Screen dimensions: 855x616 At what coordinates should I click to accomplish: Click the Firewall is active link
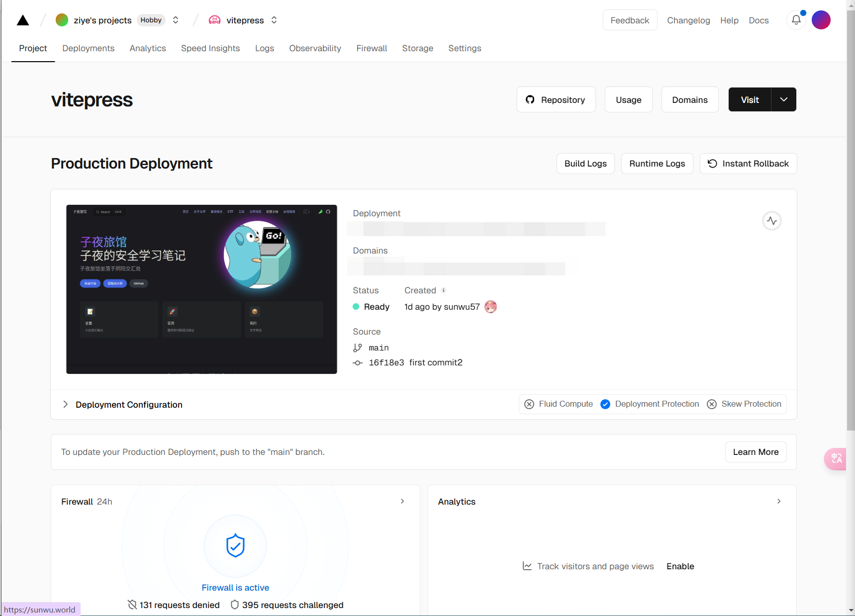[235, 588]
